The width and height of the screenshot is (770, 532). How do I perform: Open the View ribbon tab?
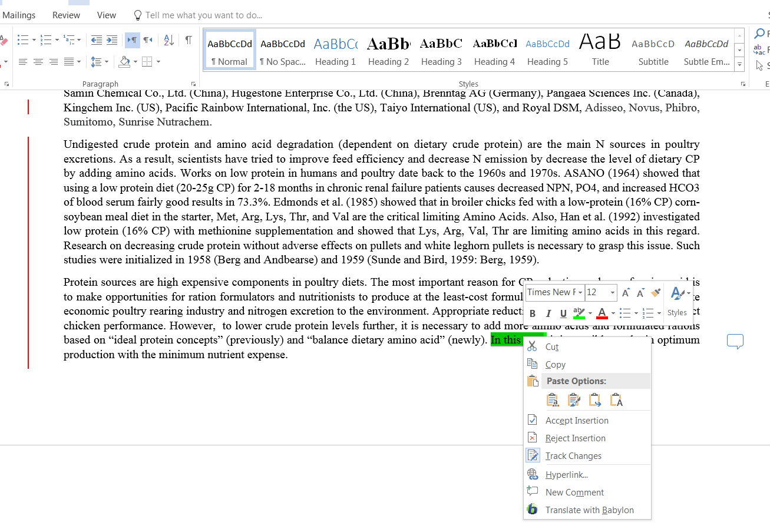pyautogui.click(x=107, y=15)
